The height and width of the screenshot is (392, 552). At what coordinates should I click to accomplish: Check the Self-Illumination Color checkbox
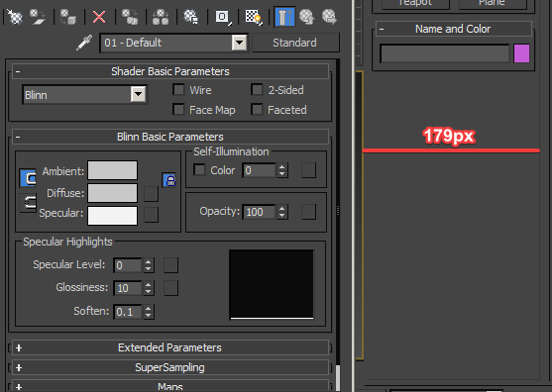(x=199, y=170)
